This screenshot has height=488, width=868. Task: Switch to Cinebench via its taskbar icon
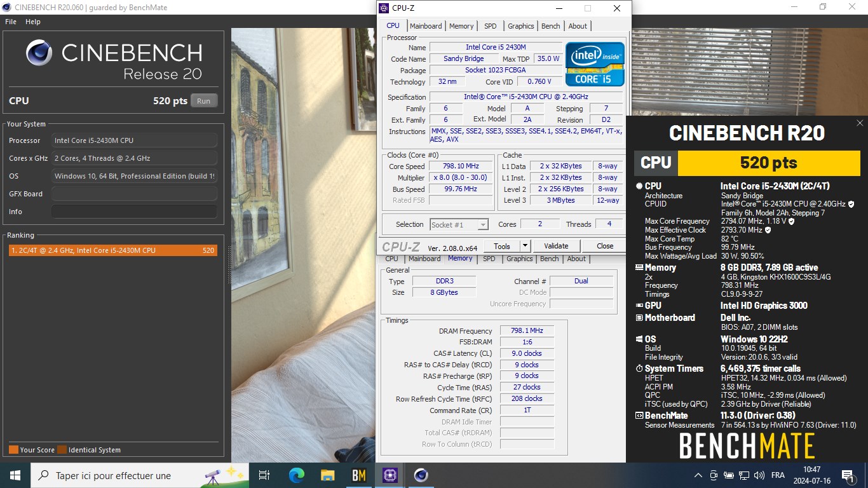[420, 475]
